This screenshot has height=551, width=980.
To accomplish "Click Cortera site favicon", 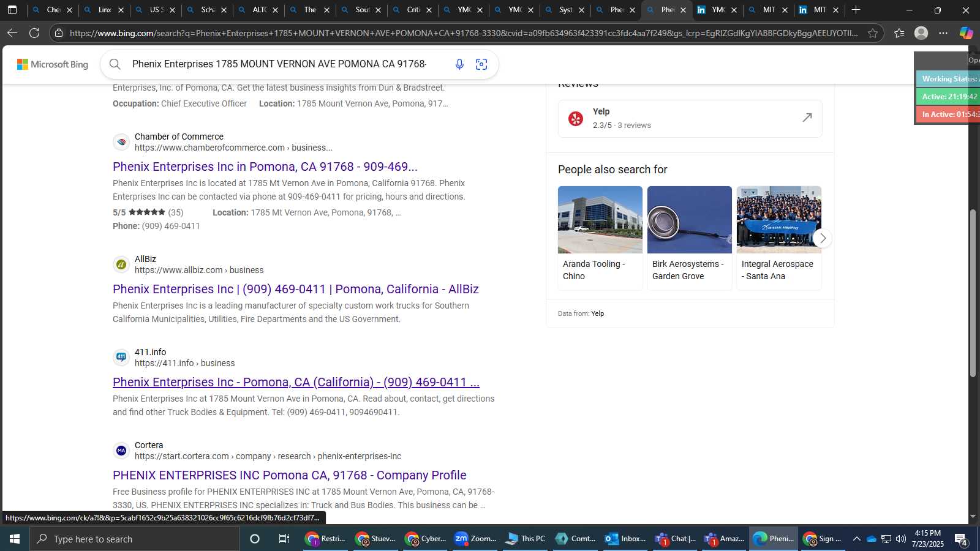I will (x=121, y=451).
